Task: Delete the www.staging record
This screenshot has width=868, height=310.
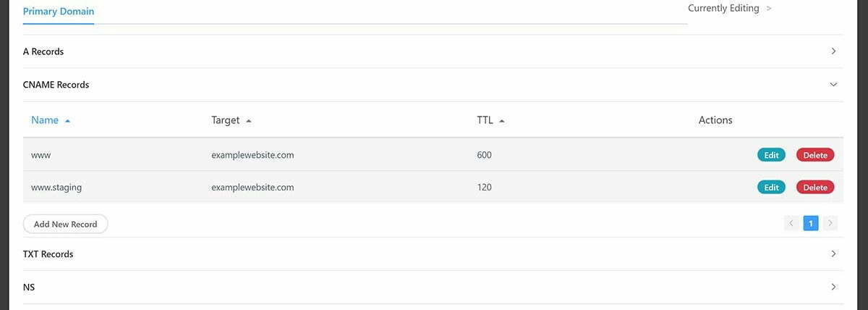Action: tap(815, 188)
